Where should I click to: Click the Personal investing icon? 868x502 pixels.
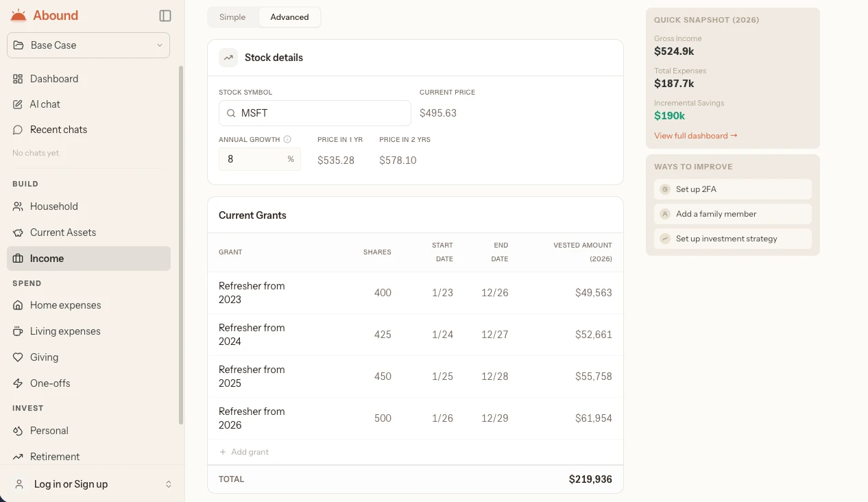18,431
